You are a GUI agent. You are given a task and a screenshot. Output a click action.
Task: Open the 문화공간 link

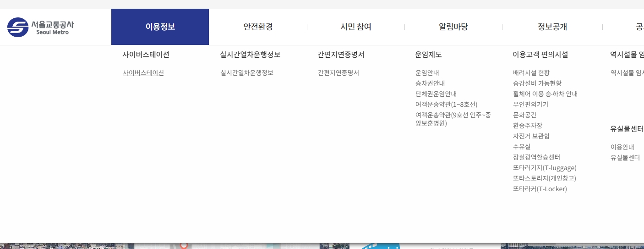coord(524,115)
